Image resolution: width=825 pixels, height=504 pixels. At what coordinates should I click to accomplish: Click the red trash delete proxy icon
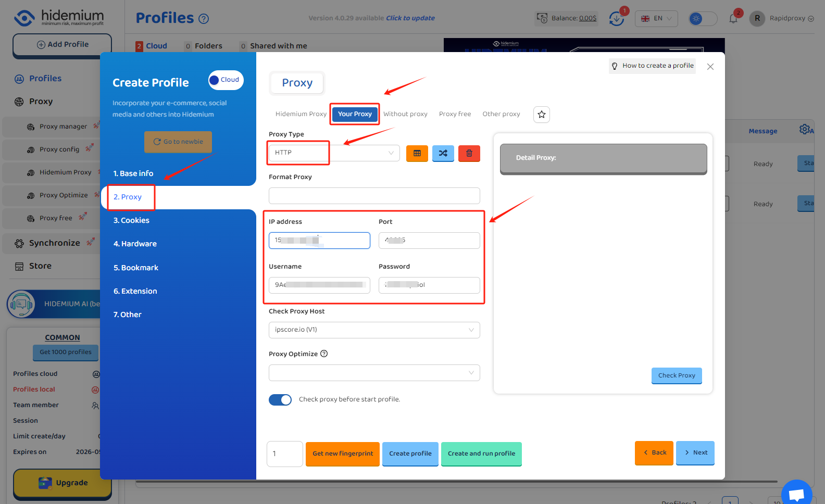[x=469, y=153]
